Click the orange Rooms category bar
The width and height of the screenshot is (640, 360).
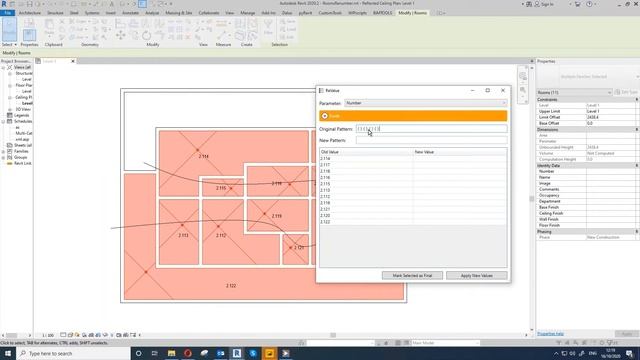[x=413, y=116]
